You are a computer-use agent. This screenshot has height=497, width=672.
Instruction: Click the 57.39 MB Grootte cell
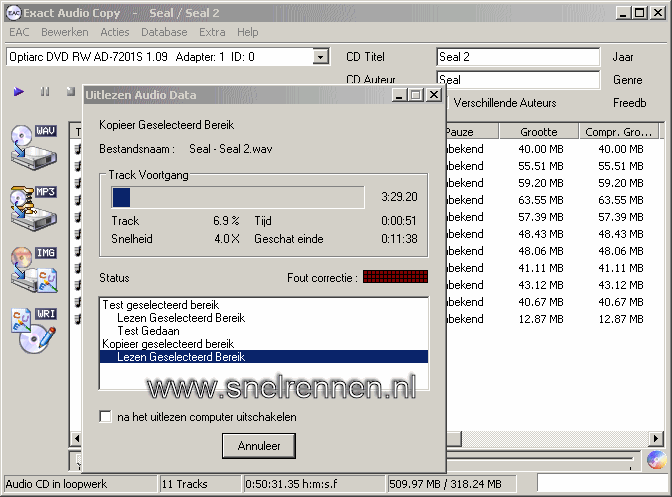(x=540, y=217)
